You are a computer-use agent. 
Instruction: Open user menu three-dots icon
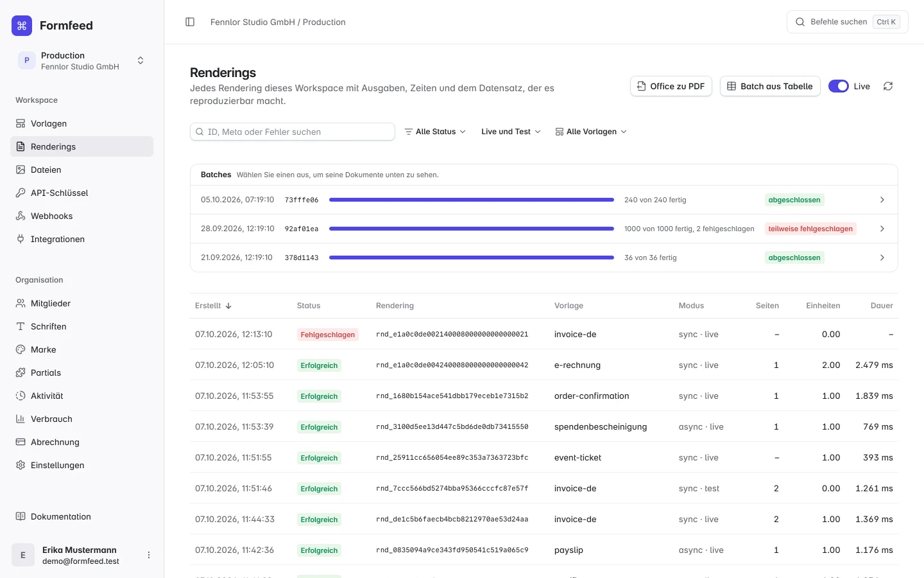point(149,555)
